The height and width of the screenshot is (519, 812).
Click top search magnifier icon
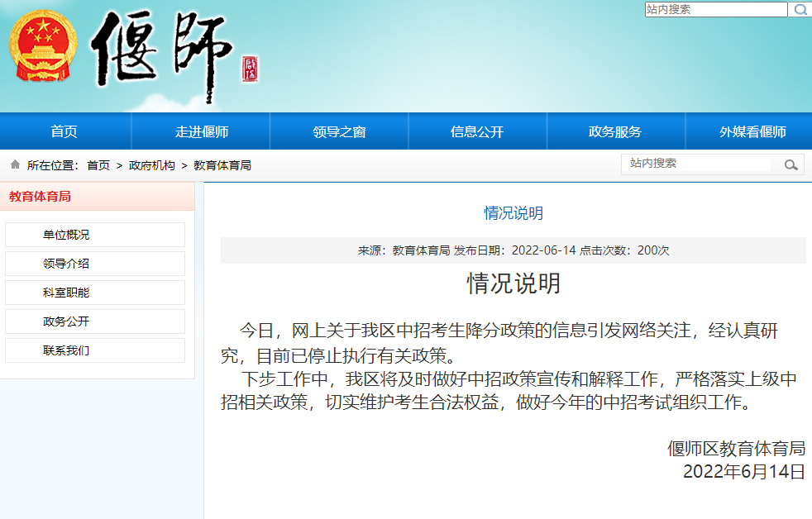(x=800, y=10)
